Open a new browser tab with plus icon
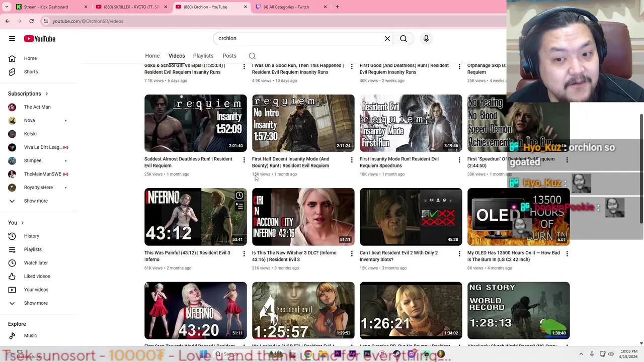Image resolution: width=644 pixels, height=362 pixels. coord(337,7)
